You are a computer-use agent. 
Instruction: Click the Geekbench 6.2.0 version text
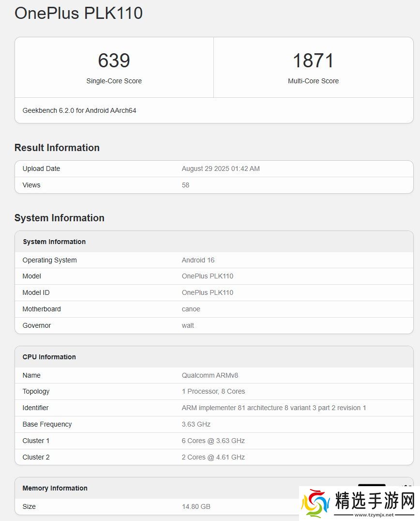click(x=79, y=110)
